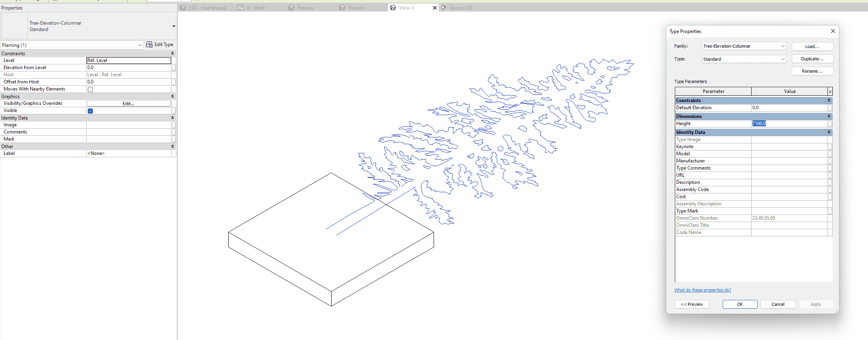Screen dimensions: 868x340
Task: Click the tree type preview thumbnail
Action: point(15,26)
